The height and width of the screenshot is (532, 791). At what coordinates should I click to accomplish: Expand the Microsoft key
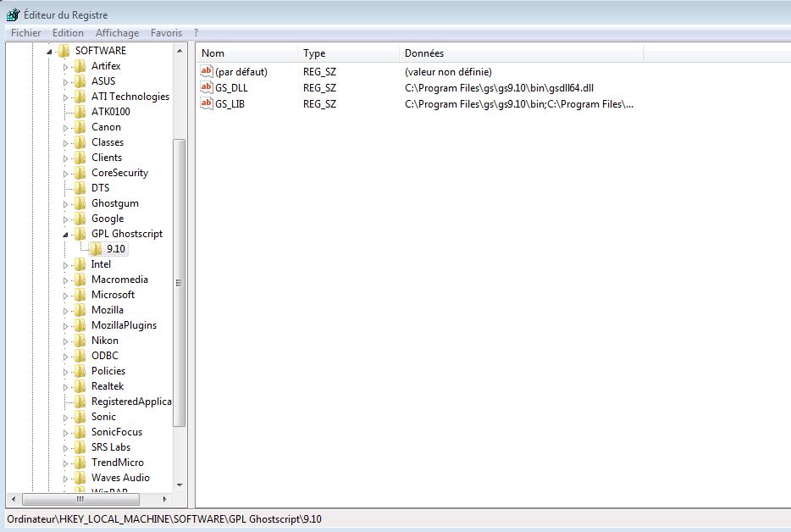coord(65,296)
